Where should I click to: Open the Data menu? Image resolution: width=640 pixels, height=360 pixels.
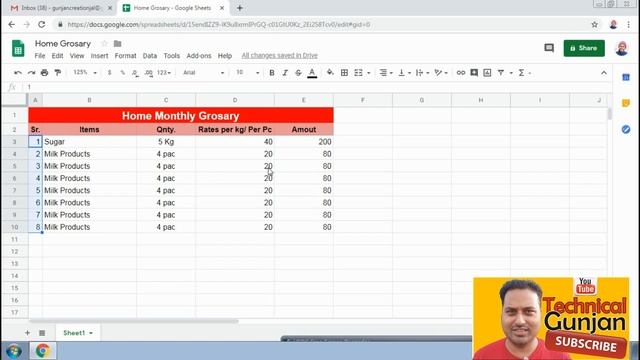click(149, 56)
